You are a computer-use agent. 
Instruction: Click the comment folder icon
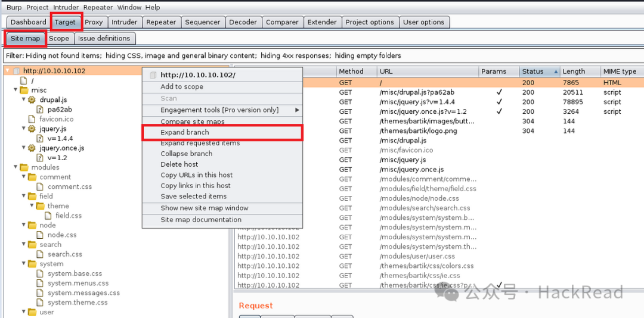[32, 177]
